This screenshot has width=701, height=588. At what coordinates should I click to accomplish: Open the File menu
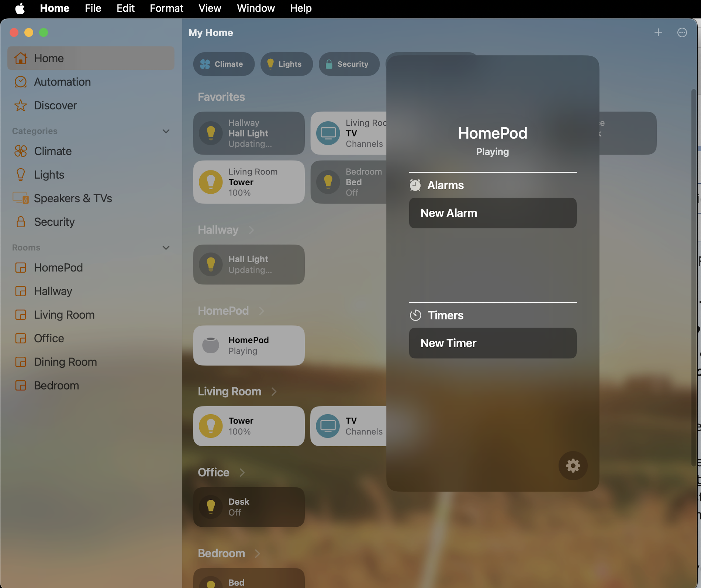point(93,8)
